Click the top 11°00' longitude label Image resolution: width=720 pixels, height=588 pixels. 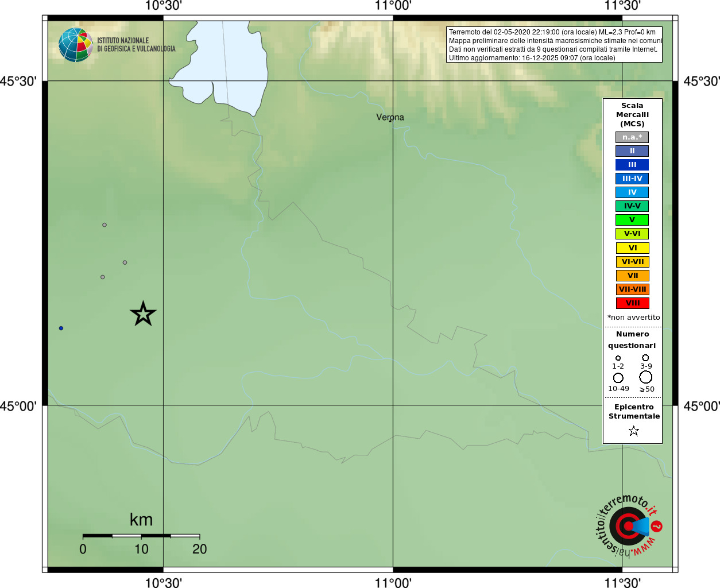point(393,6)
